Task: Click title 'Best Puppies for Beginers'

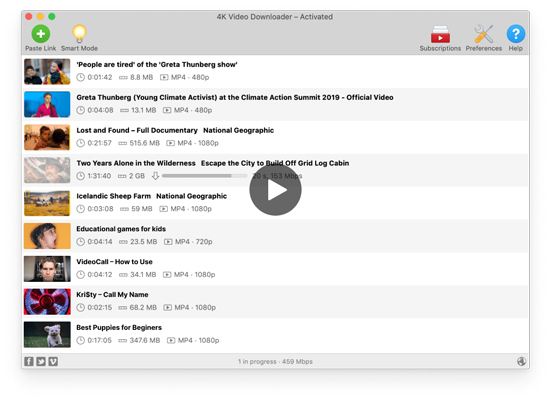Action: coord(119,328)
